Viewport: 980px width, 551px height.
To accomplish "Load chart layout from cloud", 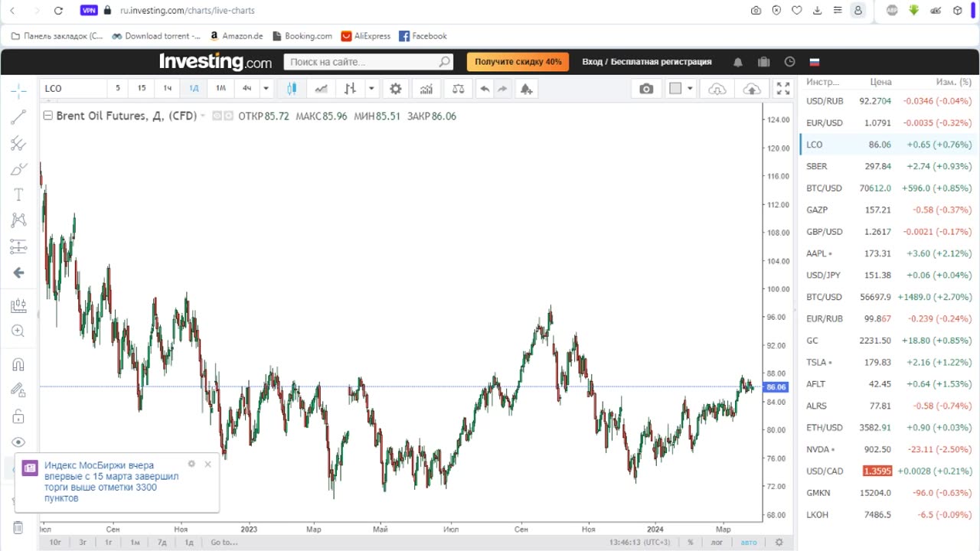I will click(x=717, y=89).
